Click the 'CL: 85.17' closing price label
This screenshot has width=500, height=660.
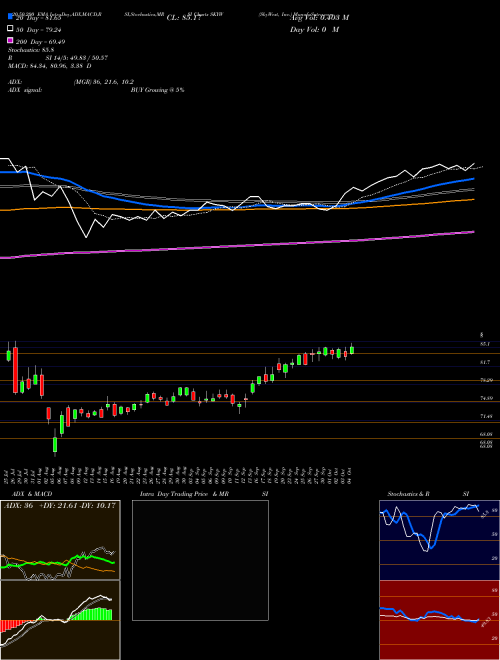coord(184,18)
